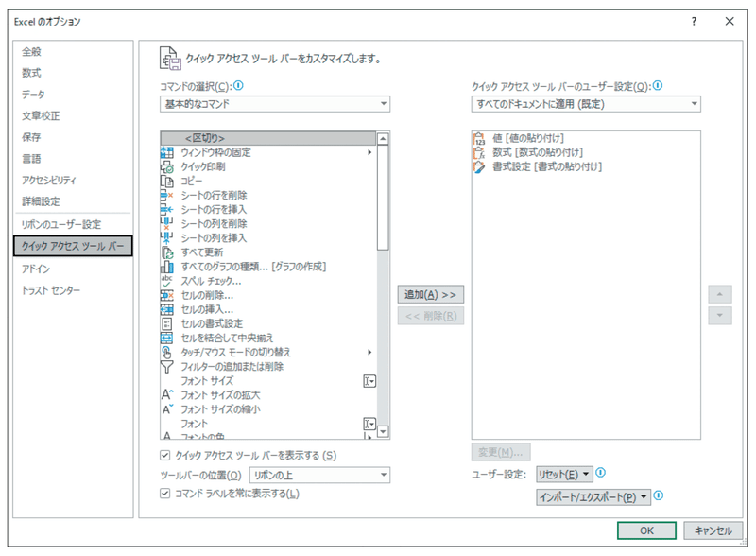Open the 保存 options category
This screenshot has width=756, height=556.
pyautogui.click(x=31, y=137)
